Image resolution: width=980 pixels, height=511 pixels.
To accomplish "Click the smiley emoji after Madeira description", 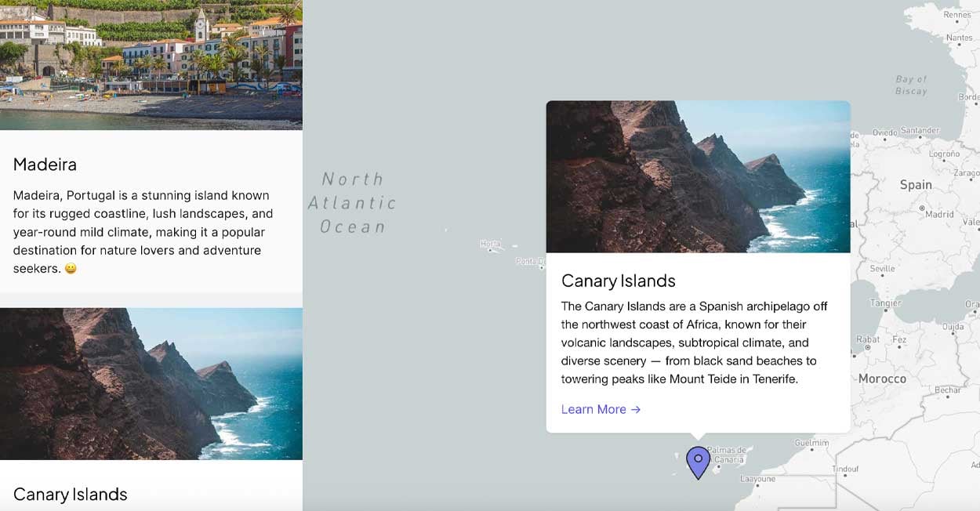I will click(x=71, y=269).
